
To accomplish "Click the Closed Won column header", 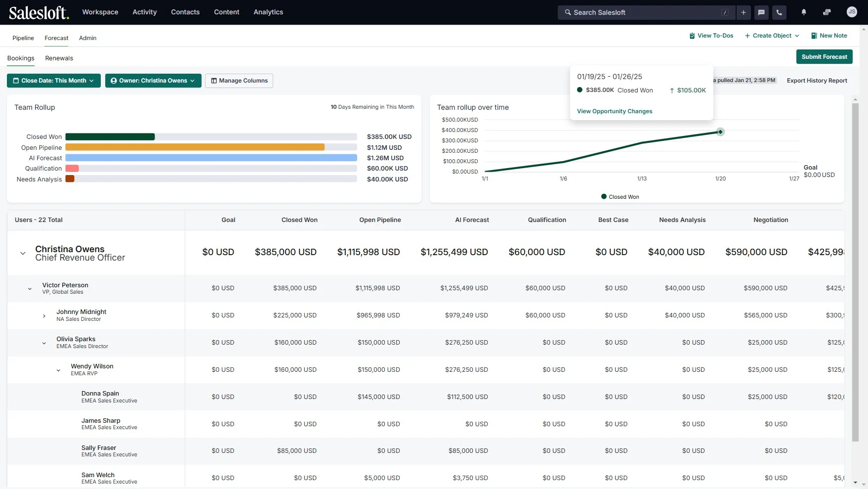I will 299,220.
